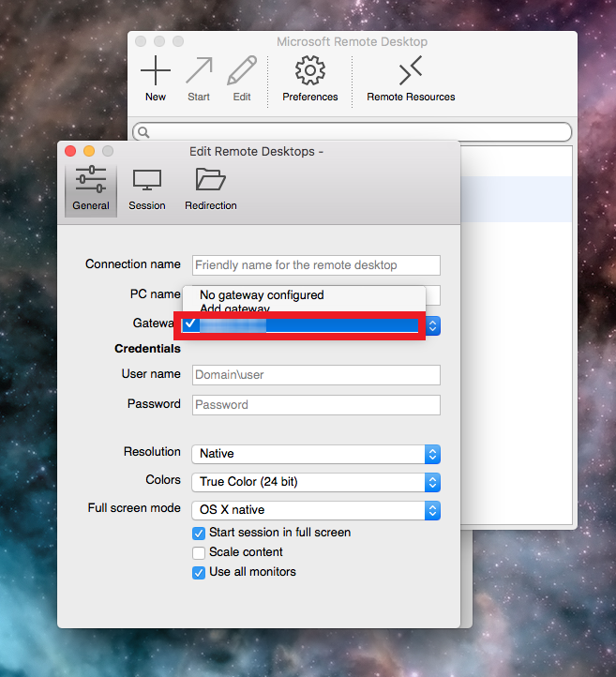The width and height of the screenshot is (616, 677).
Task: Enable the Scale content checkbox
Action: [x=199, y=552]
